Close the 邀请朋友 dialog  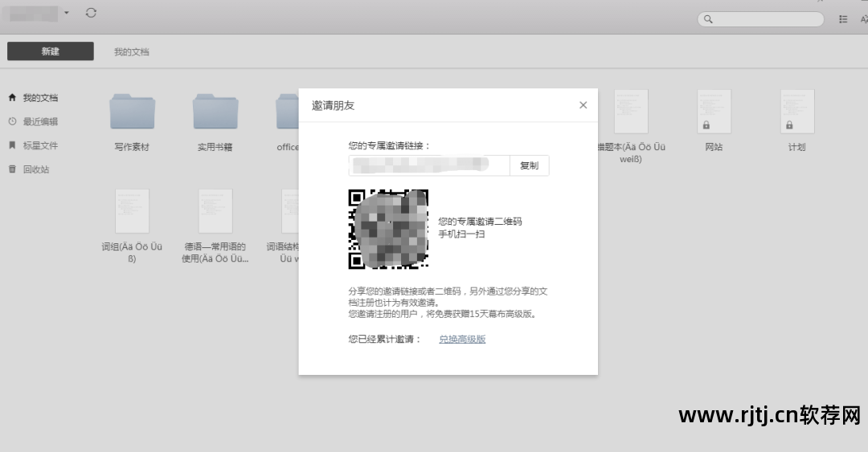point(583,105)
